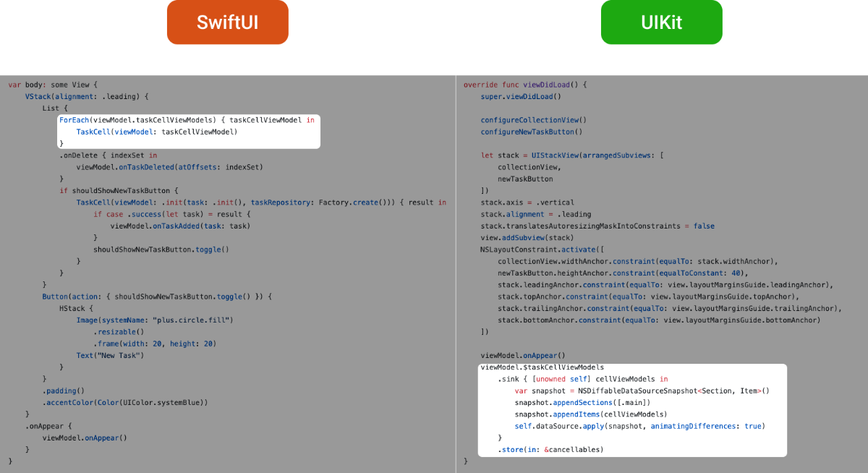Image resolution: width=868 pixels, height=473 pixels.
Task: Click ".sink { [unowned self] cellViewModels in"
Action: click(x=583, y=379)
